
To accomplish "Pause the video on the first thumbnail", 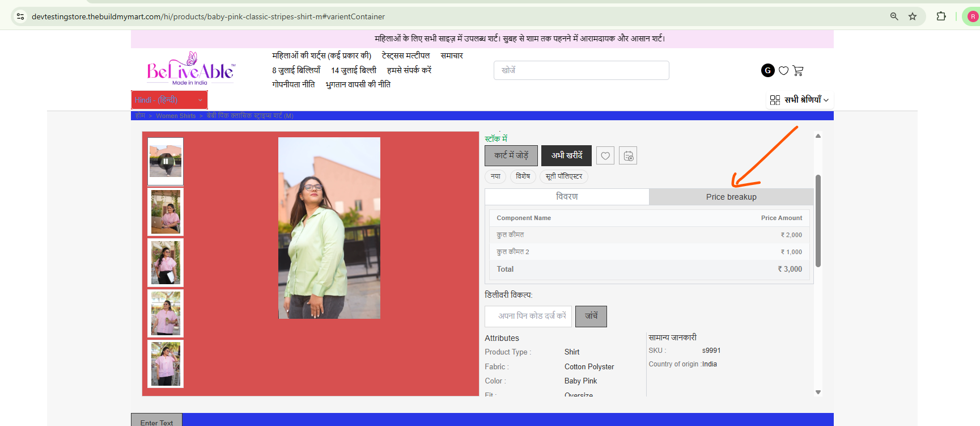I will click(x=166, y=161).
